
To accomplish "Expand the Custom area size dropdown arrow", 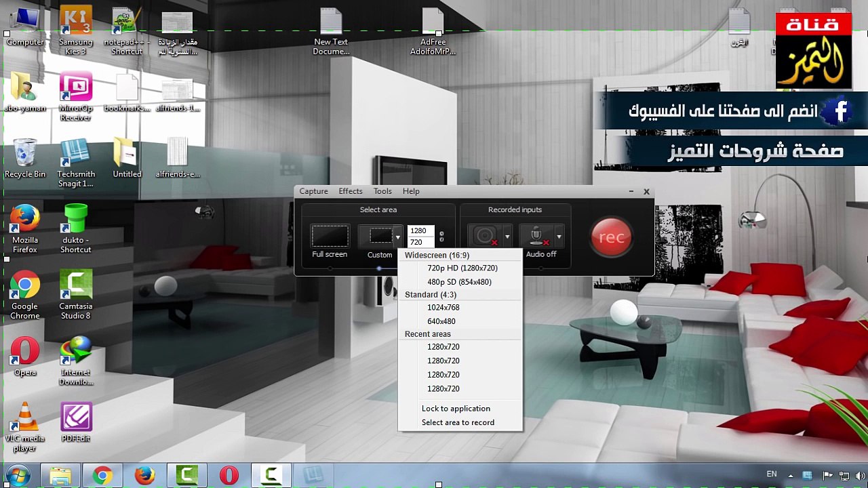I will (398, 237).
